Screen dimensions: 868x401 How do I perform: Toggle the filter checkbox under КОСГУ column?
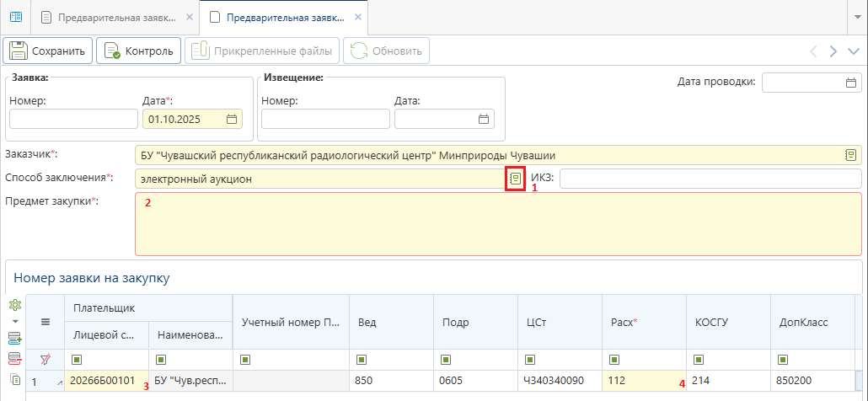[699, 360]
